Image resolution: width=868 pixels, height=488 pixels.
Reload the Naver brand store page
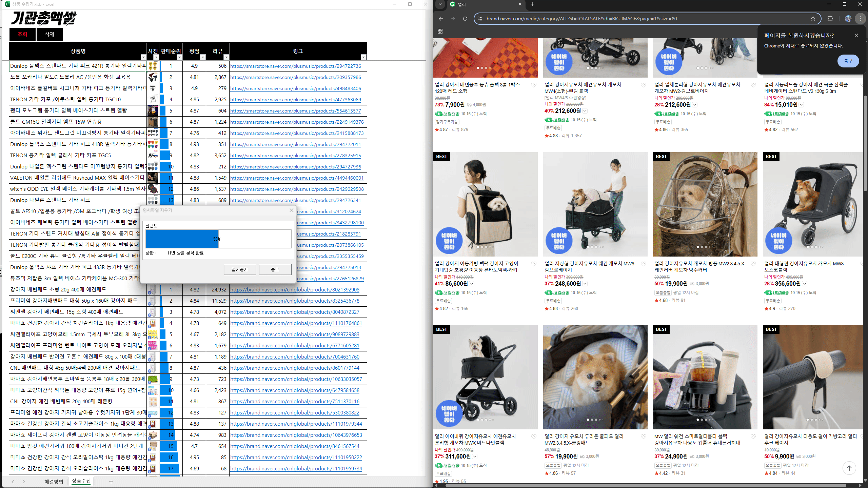click(465, 19)
